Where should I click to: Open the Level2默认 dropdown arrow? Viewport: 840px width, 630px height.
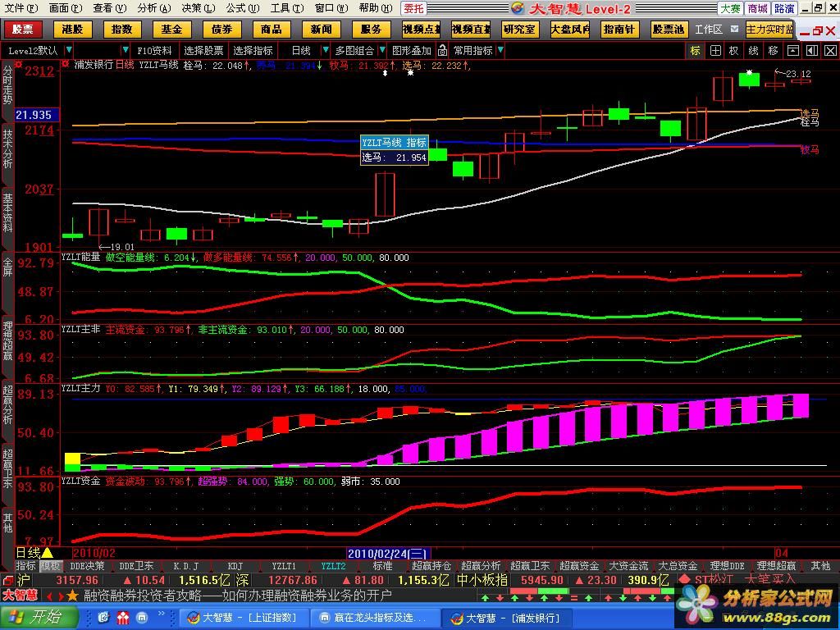[x=69, y=50]
